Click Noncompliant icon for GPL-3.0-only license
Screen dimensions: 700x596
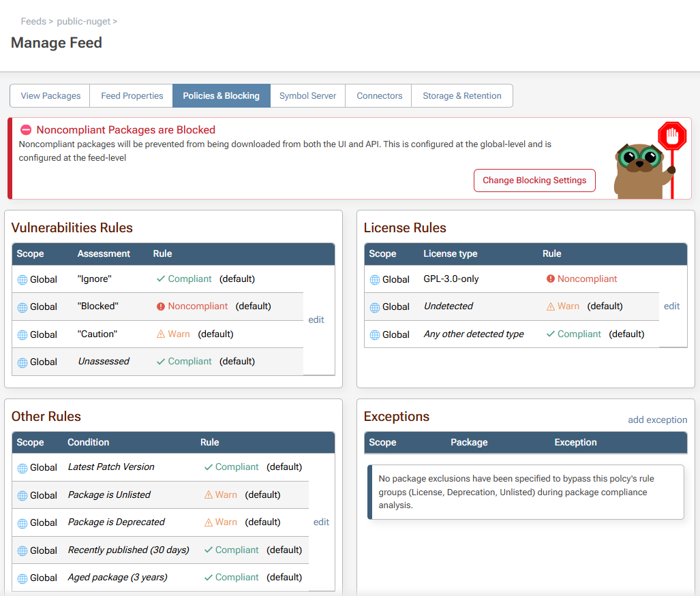(x=551, y=279)
